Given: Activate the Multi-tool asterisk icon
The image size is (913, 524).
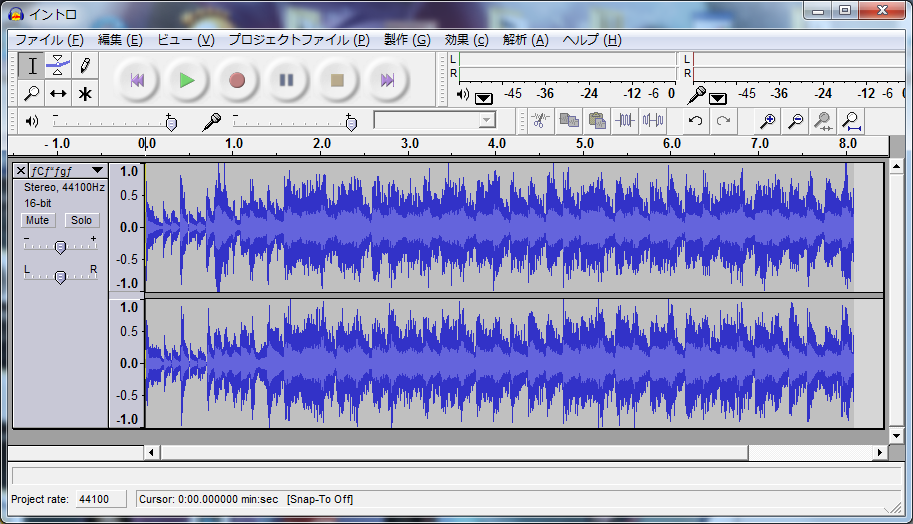Looking at the screenshot, I should pos(85,94).
